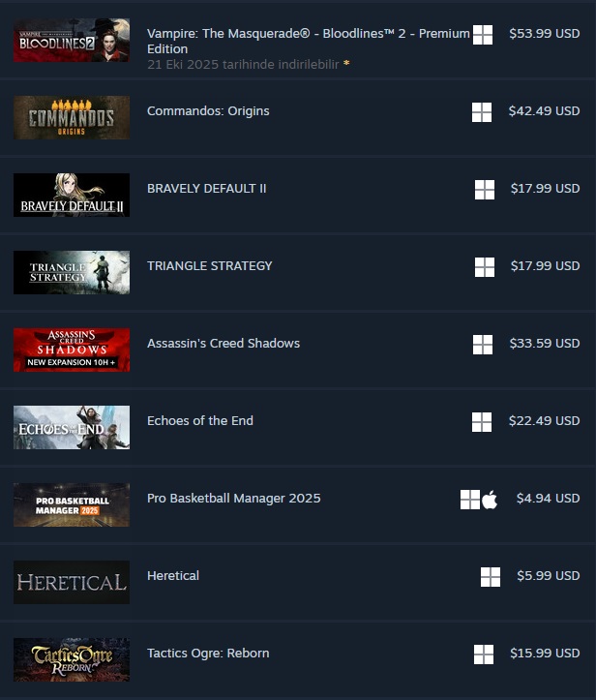The width and height of the screenshot is (596, 700).
Task: Click the Apple macOS icon for Pro Basketball Manager
Action: click(x=490, y=500)
